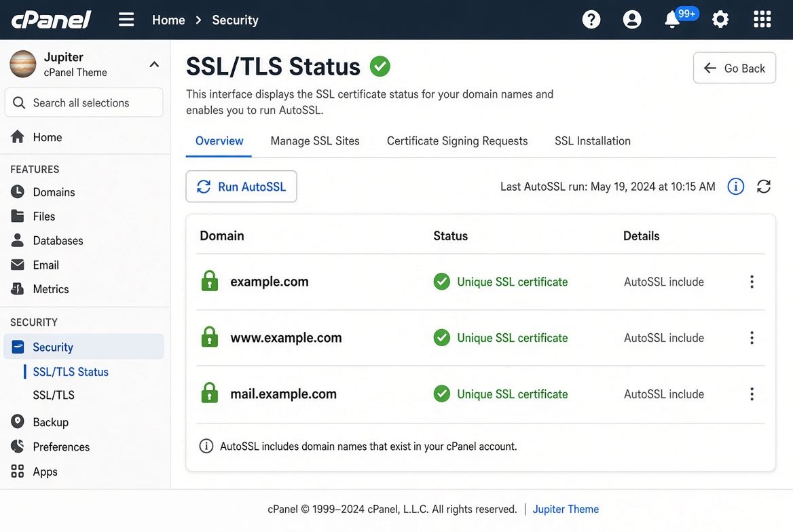Click the cPanel logo
793x532 pixels.
[51, 20]
